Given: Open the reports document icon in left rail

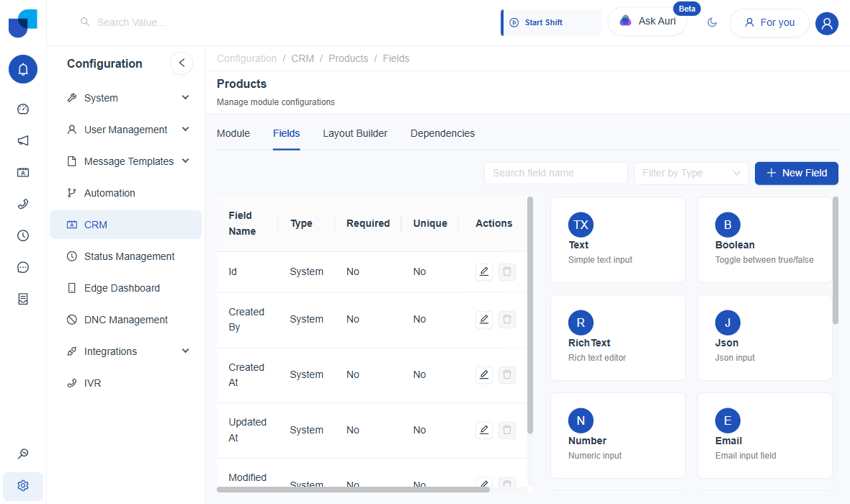Looking at the screenshot, I should [x=23, y=299].
